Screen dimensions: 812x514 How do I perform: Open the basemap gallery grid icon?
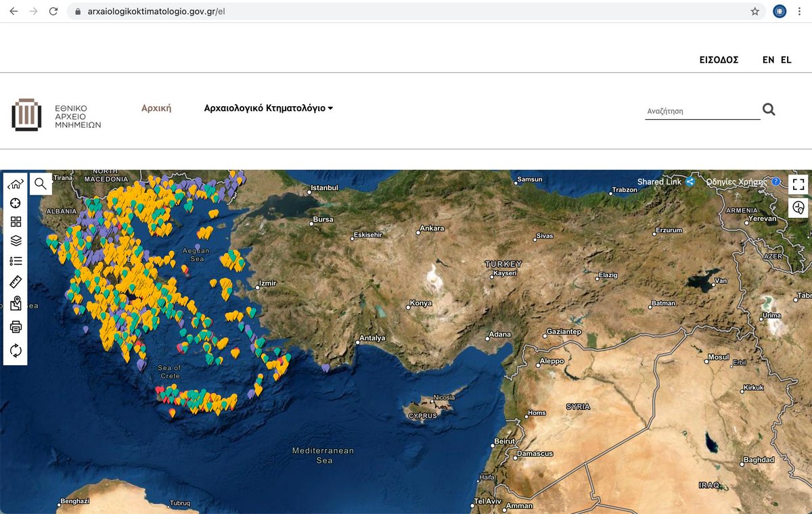(x=16, y=222)
